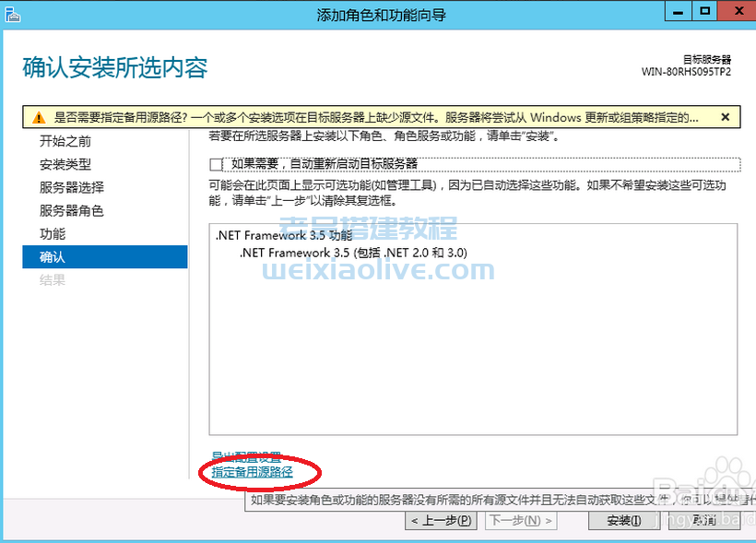The width and height of the screenshot is (756, 543).
Task: Go to the 开始之前 step
Action: coord(65,142)
